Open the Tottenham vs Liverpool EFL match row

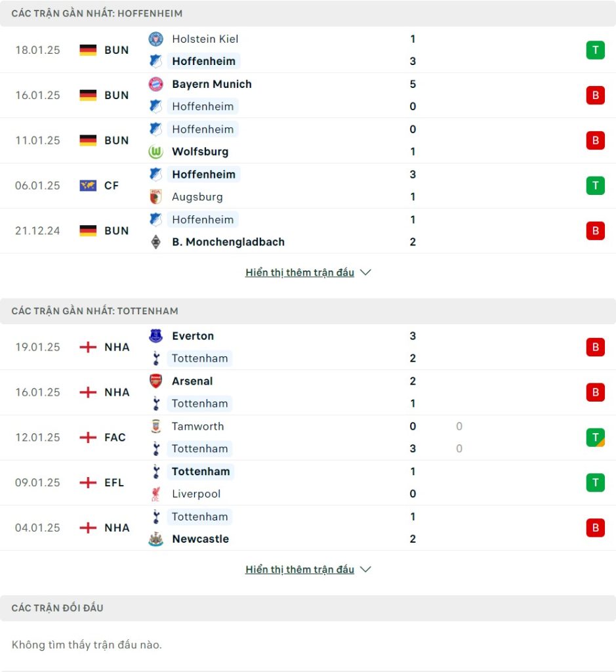[x=308, y=482]
